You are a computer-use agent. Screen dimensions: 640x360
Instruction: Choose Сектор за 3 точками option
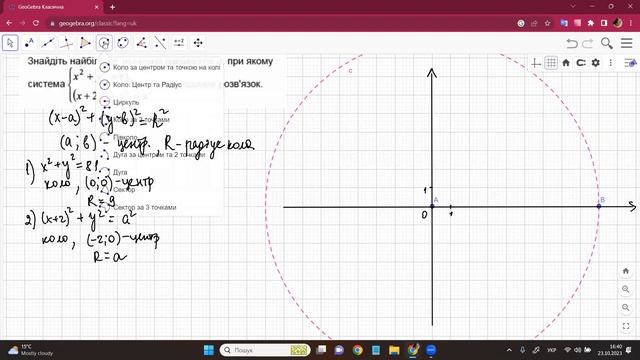(160, 207)
